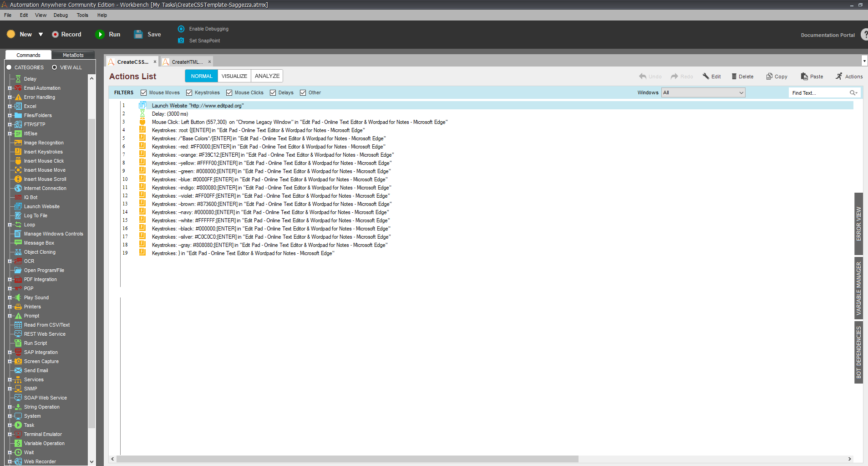Click the scroll-right arrow of actions list
Screen dimensions: 868x466
tap(849, 459)
